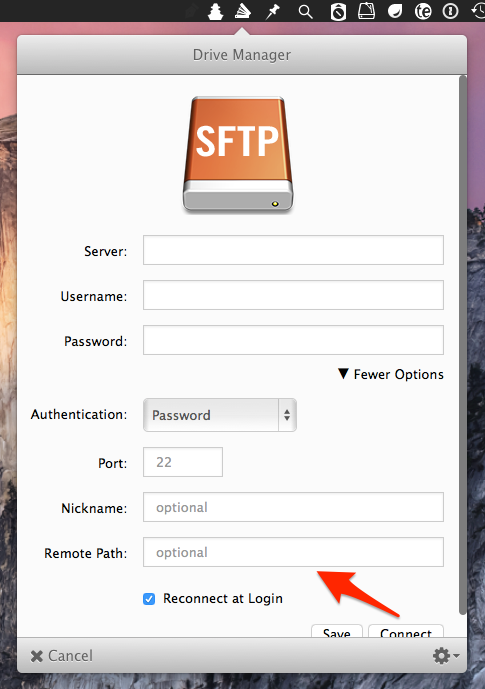485x689 pixels.
Task: Click the vertical scrollbar of Drive Manager
Action: [x=462, y=345]
